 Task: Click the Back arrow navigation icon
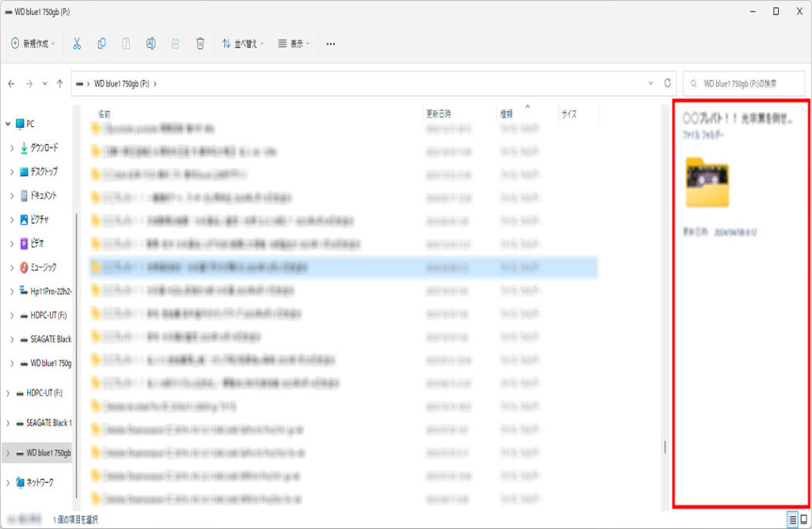tap(11, 83)
